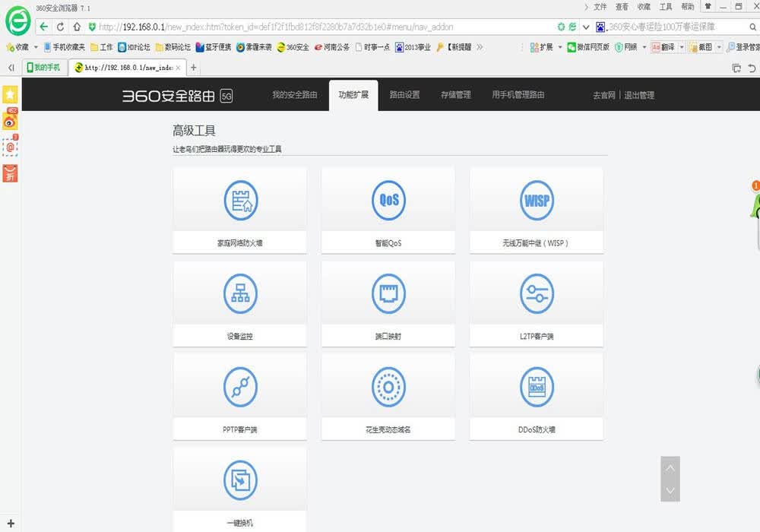The image size is (760, 532).
Task: Expand the 扩展 extensions dropdown arrow
Action: pyautogui.click(x=560, y=47)
